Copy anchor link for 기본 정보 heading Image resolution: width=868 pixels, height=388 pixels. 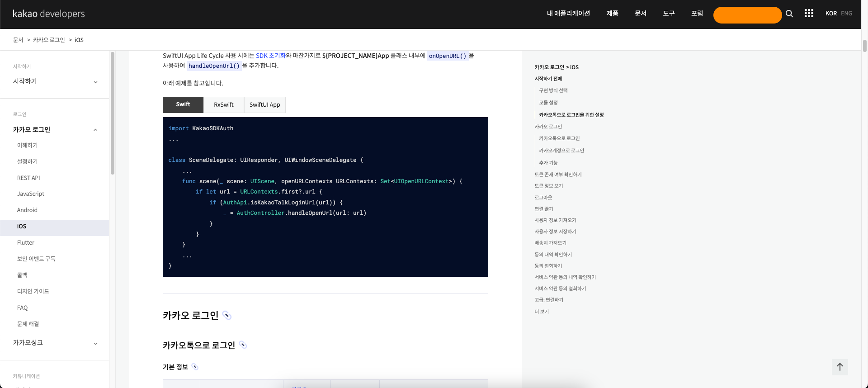195,367
